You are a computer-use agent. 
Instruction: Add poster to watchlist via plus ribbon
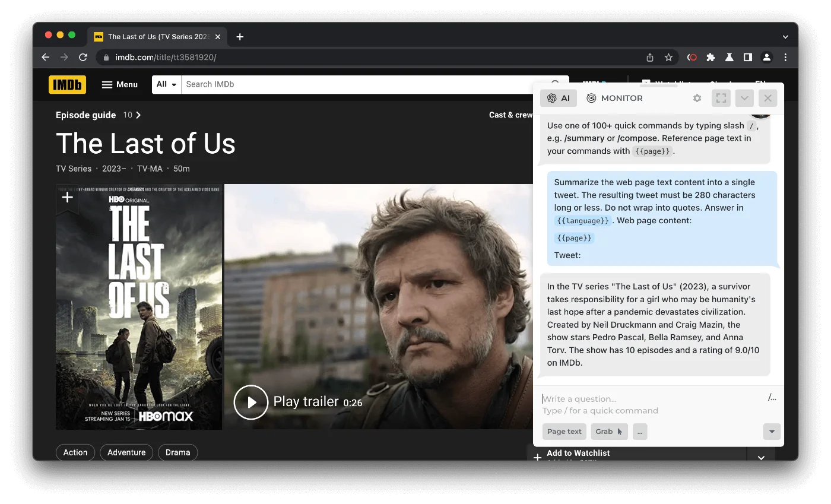tap(68, 197)
